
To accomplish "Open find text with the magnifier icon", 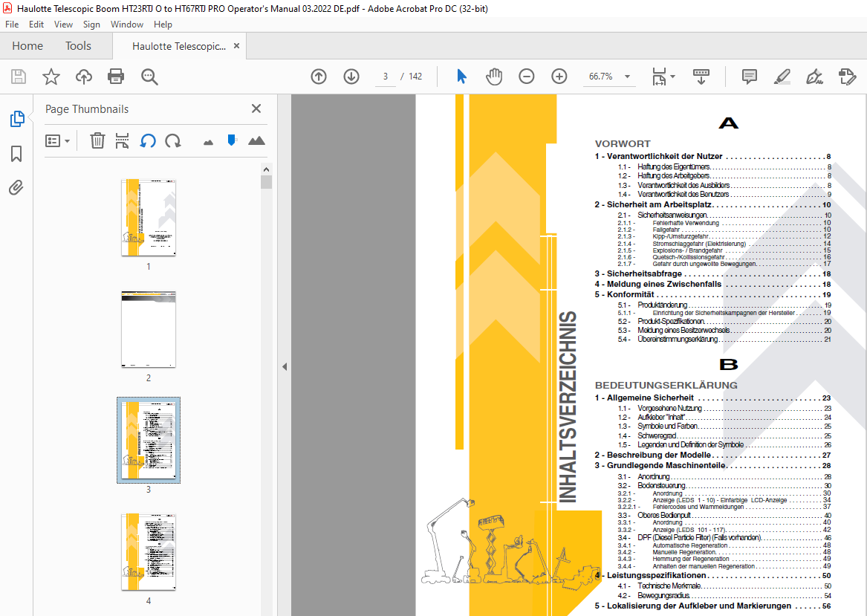I will pos(149,77).
